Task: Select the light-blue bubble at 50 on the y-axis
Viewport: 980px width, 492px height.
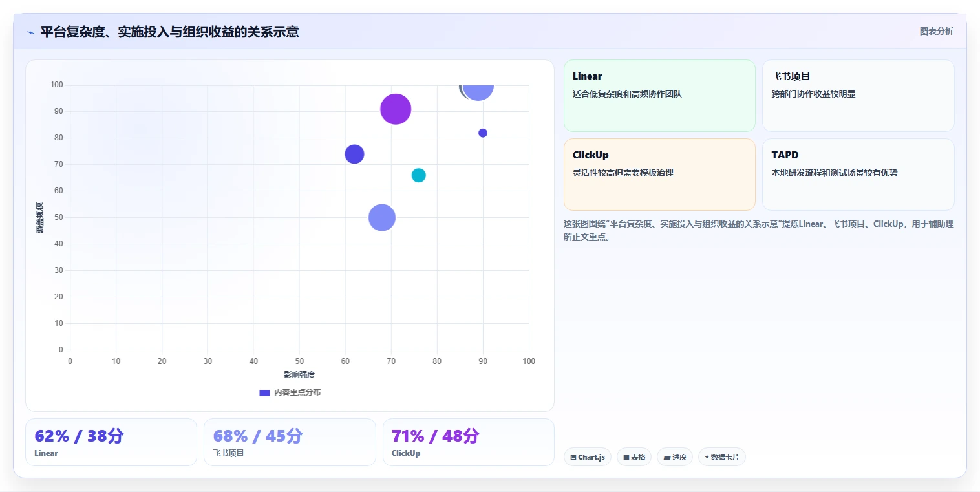Action: (x=382, y=217)
